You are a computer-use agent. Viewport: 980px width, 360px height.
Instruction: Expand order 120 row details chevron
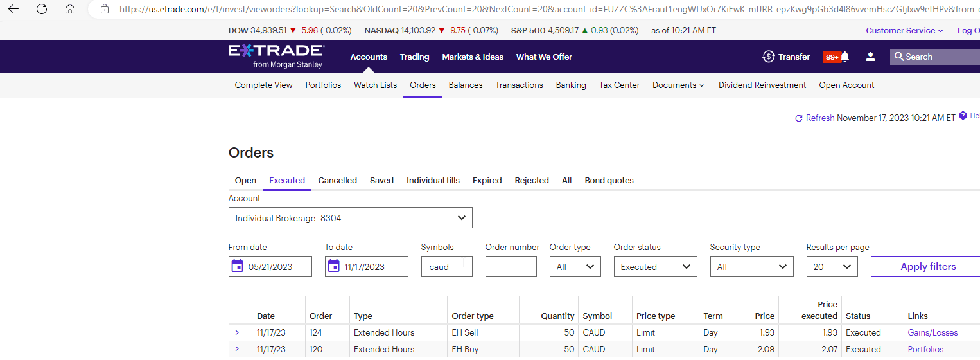(237, 349)
